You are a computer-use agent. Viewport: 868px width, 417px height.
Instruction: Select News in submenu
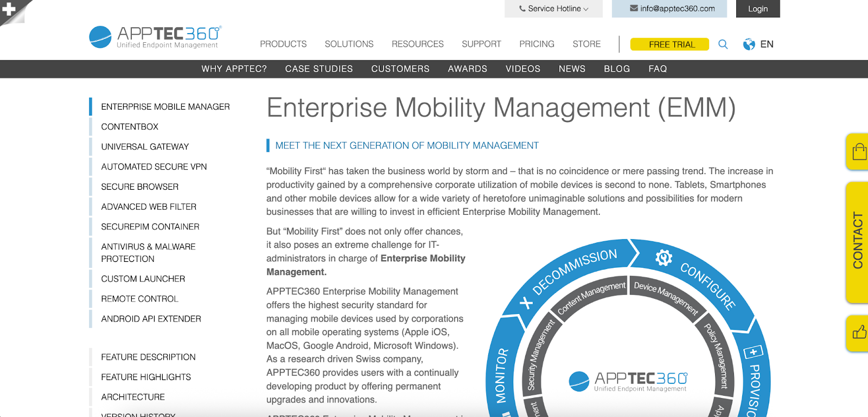coord(572,69)
